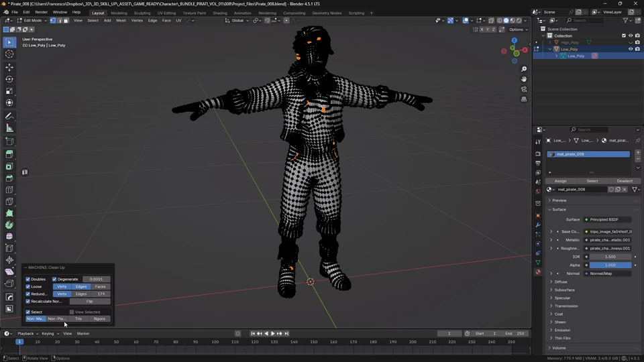Expand the High_Poly outliner item

click(550, 42)
